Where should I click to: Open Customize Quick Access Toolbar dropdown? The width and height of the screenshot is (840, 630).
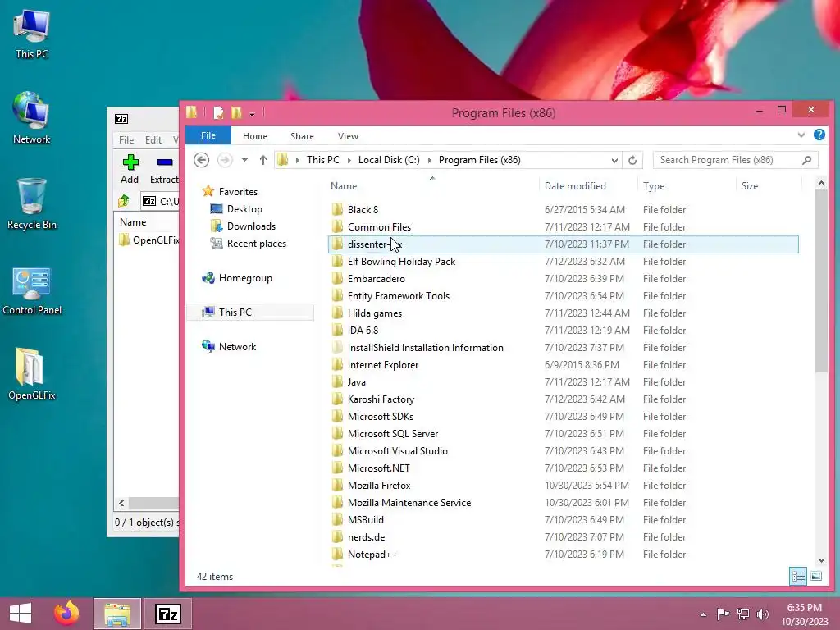(252, 113)
